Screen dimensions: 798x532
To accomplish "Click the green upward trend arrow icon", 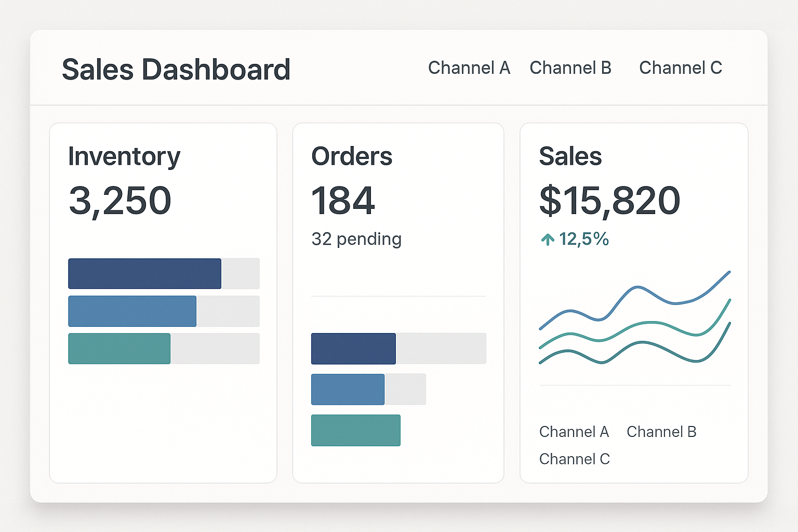I will (x=547, y=239).
